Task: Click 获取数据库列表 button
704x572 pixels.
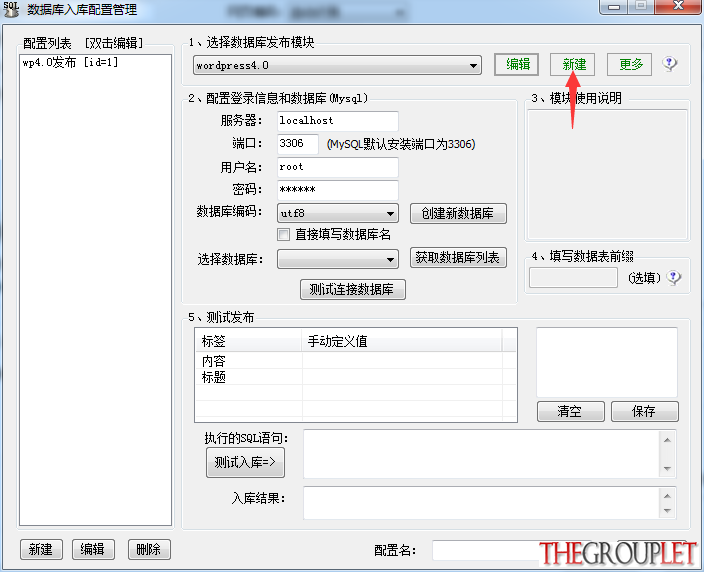Action: click(458, 258)
